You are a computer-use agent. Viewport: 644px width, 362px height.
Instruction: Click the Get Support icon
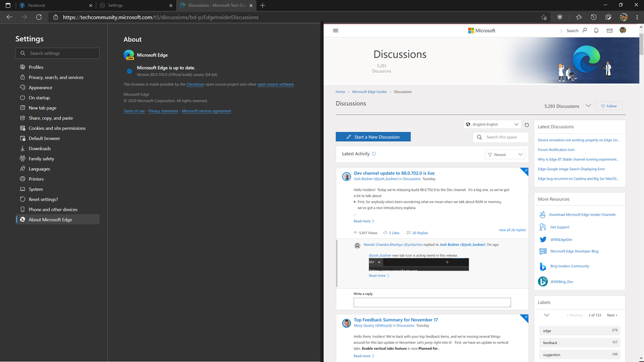[x=543, y=227]
